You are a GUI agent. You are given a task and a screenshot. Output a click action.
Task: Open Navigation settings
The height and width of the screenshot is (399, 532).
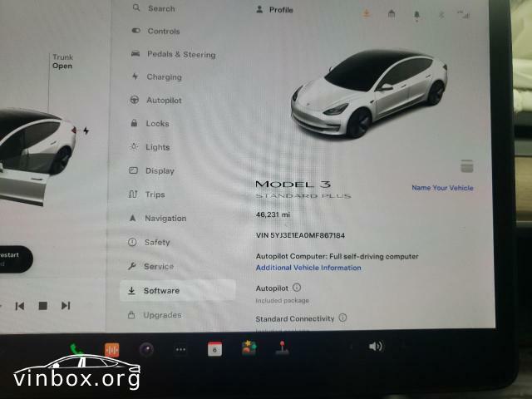coord(157,218)
